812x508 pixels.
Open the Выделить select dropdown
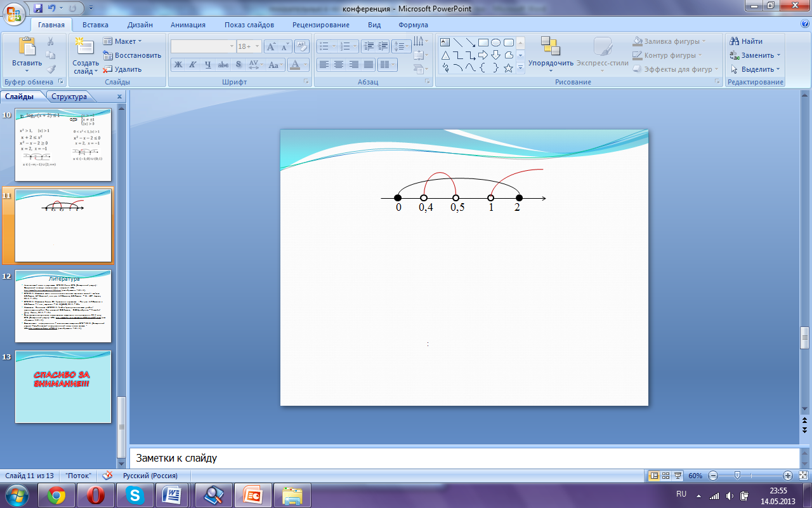[756, 69]
